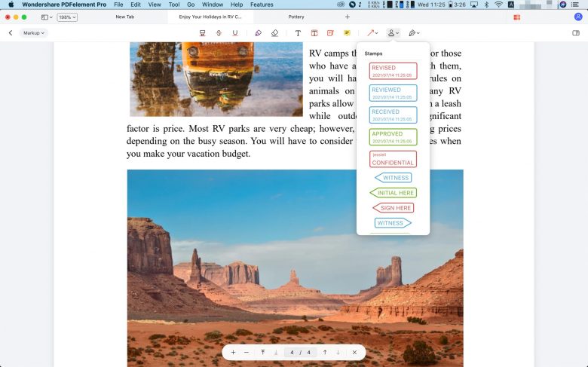This screenshot has width=588, height=367.
Task: Expand the zoom level 198% dropdown
Action: click(67, 17)
